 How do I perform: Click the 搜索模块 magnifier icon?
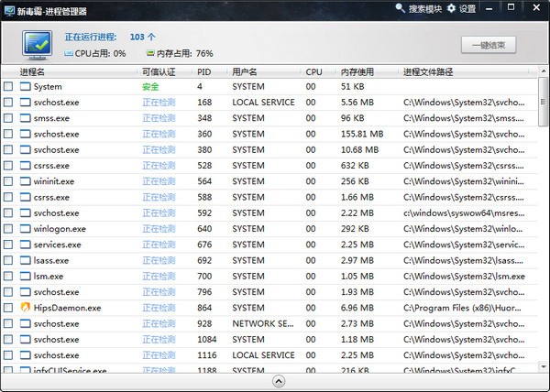point(401,9)
